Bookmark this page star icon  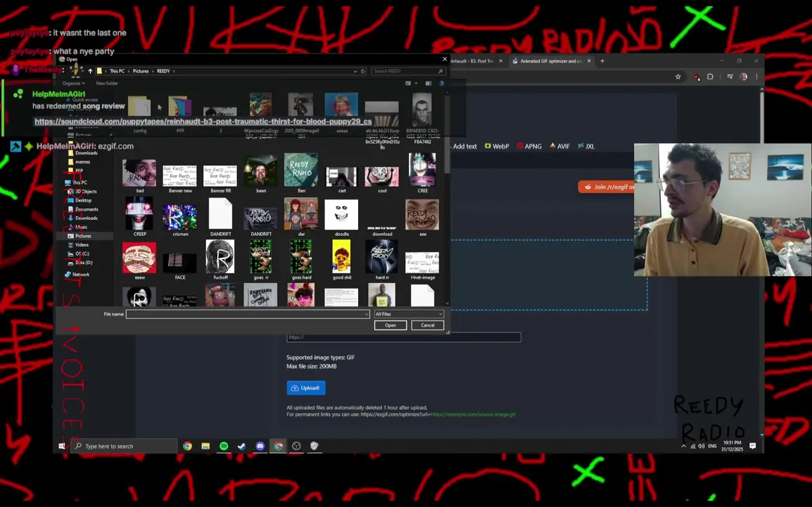click(x=678, y=77)
